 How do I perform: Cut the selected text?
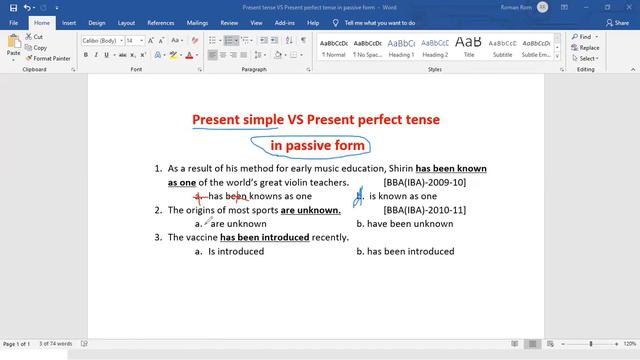(x=34, y=37)
